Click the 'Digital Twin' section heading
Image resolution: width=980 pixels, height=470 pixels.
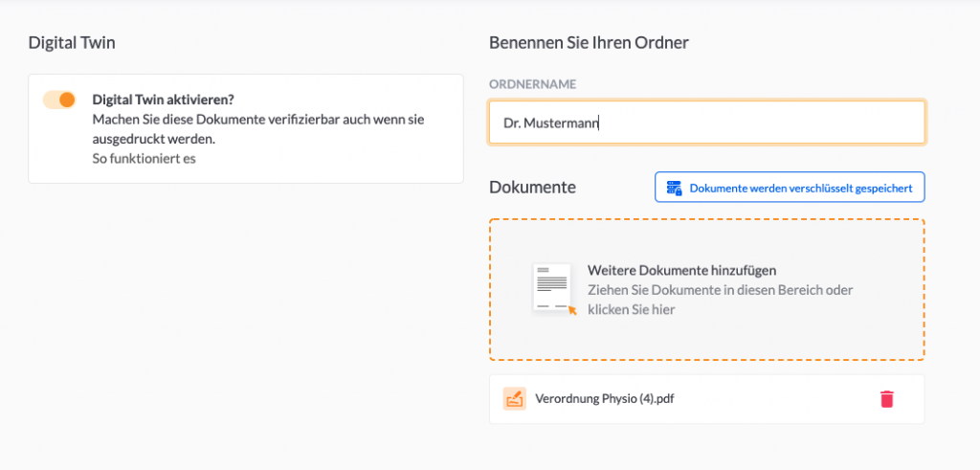click(72, 43)
